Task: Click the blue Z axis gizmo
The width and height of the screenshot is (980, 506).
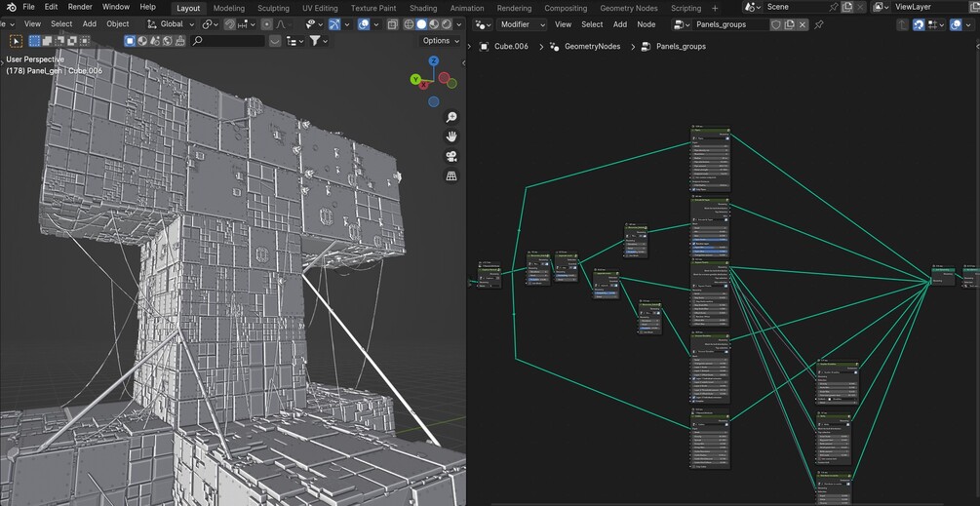Action: point(433,60)
